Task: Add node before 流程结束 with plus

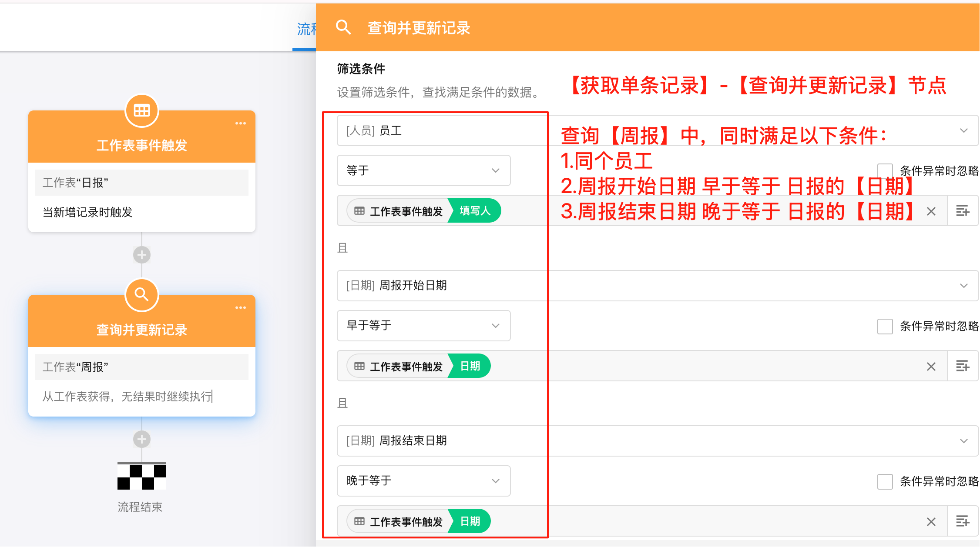Action: (141, 439)
